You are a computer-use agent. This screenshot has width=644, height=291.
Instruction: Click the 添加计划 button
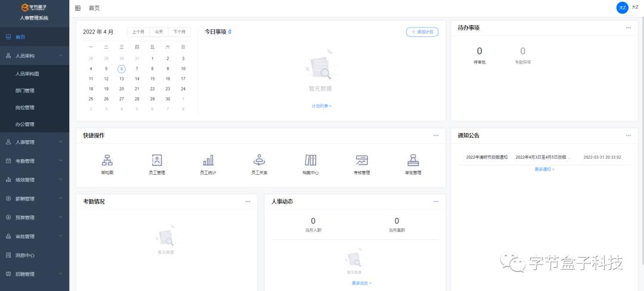422,32
